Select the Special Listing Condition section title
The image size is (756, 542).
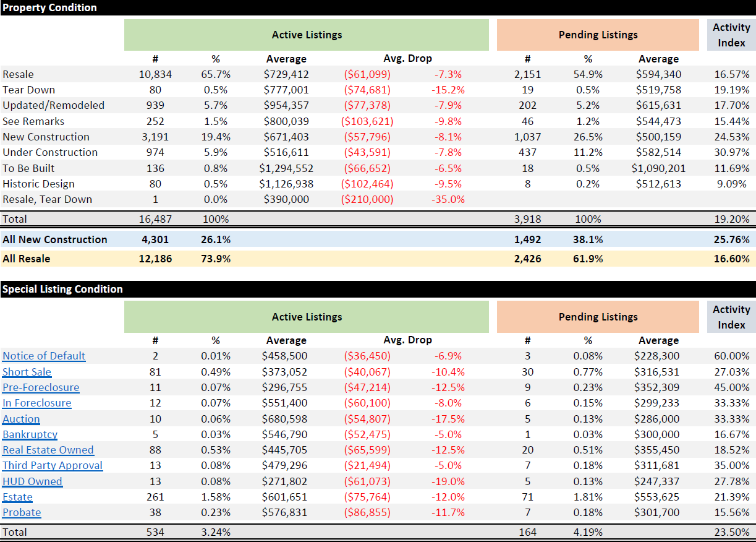(62, 289)
